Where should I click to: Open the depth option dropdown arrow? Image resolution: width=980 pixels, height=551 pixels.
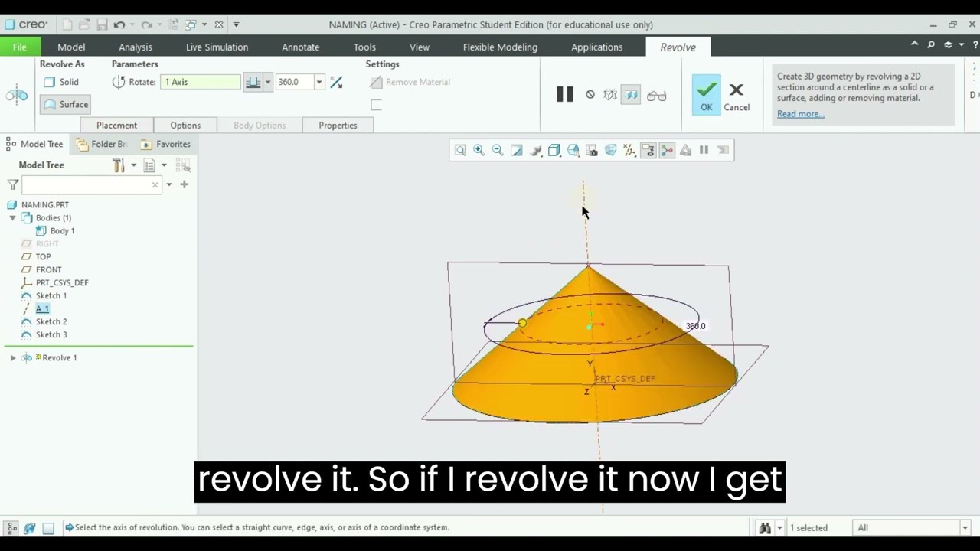[267, 82]
